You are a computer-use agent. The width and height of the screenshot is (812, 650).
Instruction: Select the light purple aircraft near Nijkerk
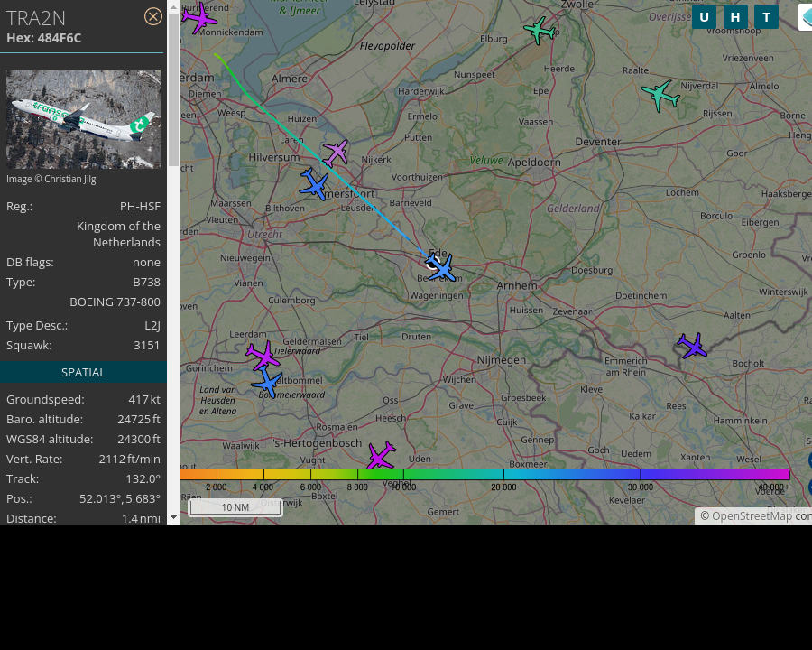click(337, 153)
